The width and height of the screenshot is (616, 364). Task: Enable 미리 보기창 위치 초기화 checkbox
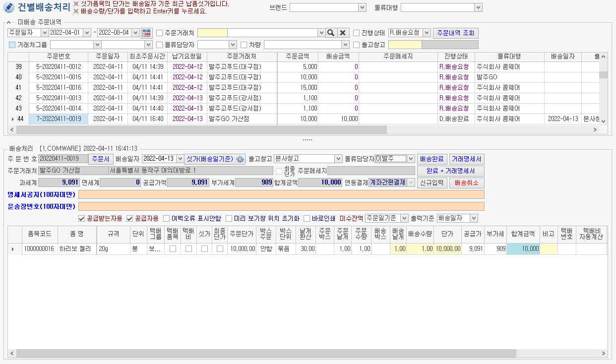point(229,218)
